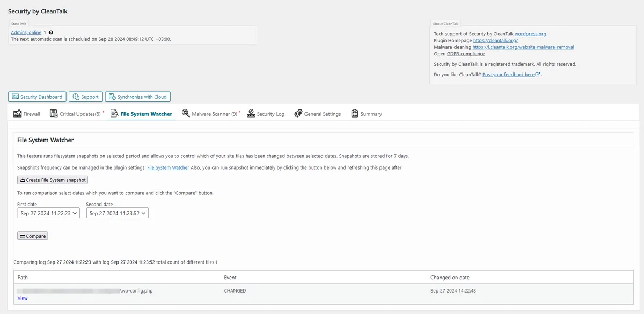The height and width of the screenshot is (314, 644).
Task: Click the File System Watcher panel heading
Action: point(45,140)
